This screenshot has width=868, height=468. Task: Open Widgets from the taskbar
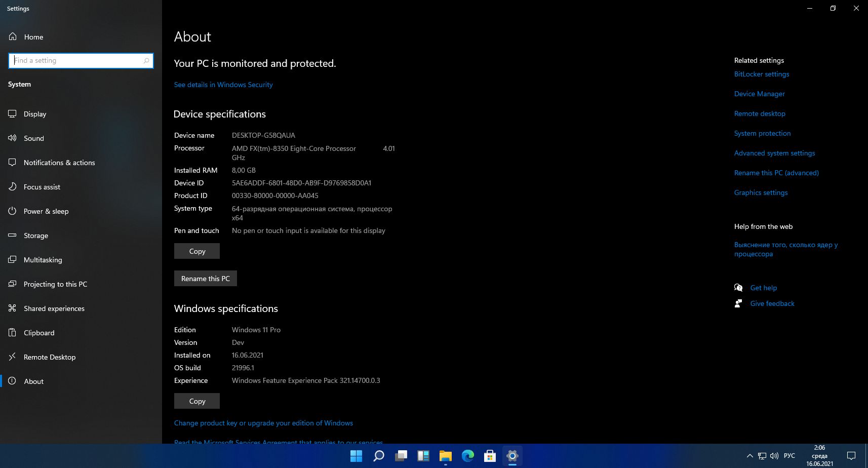click(423, 456)
